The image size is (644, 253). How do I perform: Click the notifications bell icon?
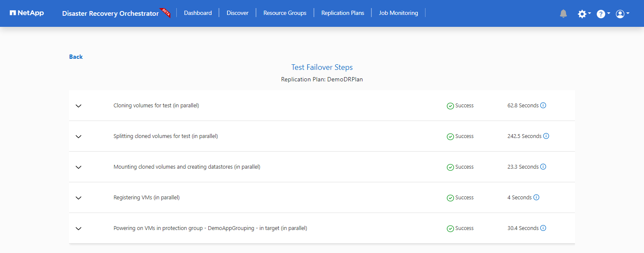coord(563,14)
